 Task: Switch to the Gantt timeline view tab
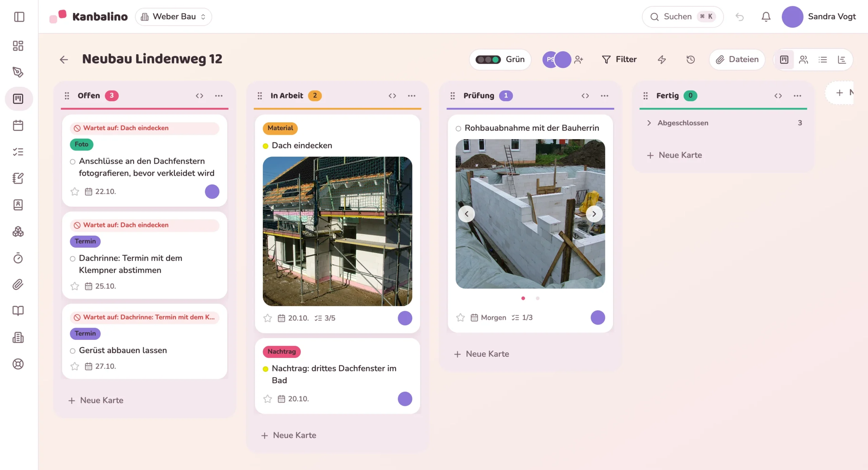point(842,60)
